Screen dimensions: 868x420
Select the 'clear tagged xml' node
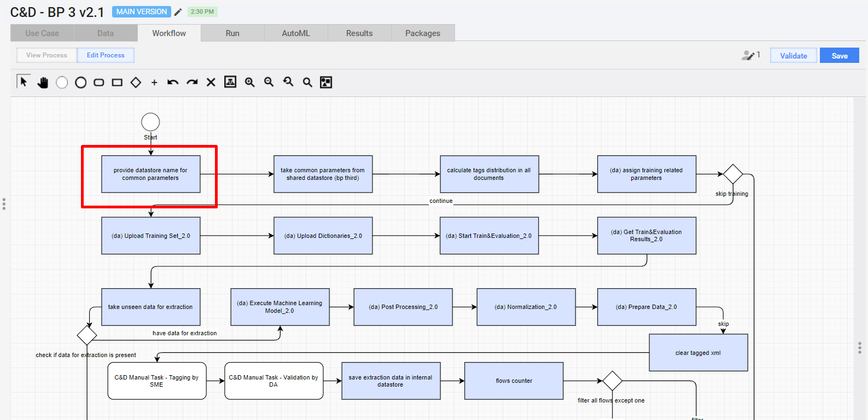pyautogui.click(x=698, y=353)
